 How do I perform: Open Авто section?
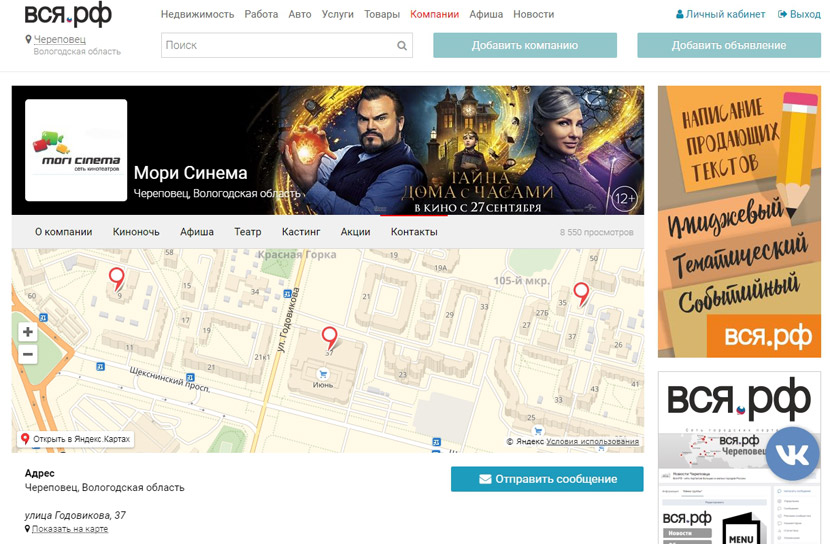(x=300, y=14)
